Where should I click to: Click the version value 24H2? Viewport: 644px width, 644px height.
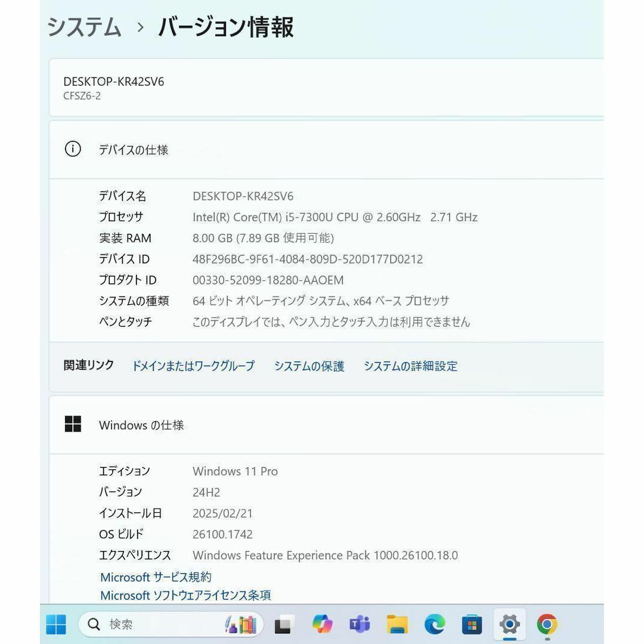coord(206,493)
